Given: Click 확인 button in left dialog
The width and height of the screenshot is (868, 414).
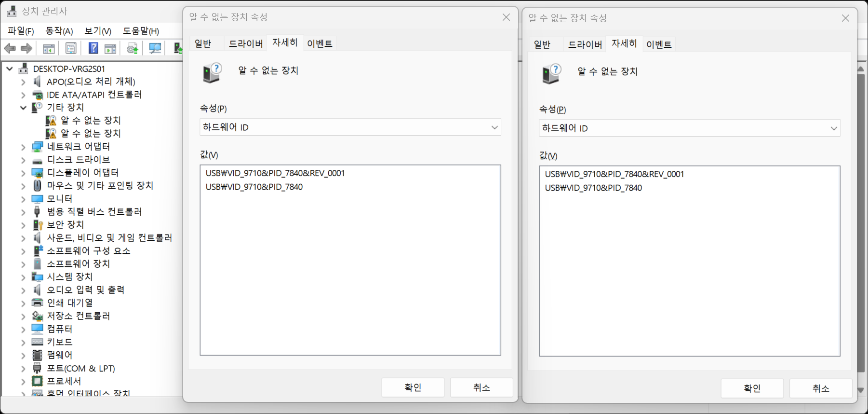Looking at the screenshot, I should [413, 387].
